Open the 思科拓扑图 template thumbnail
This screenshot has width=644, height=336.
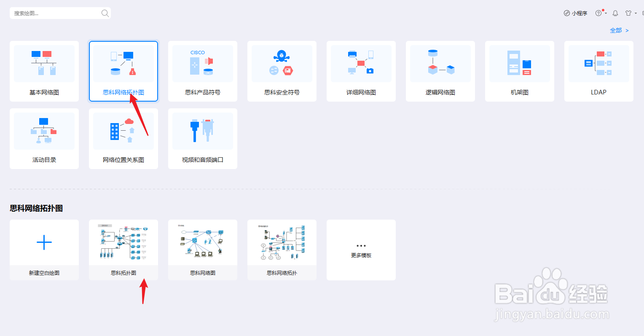click(123, 242)
